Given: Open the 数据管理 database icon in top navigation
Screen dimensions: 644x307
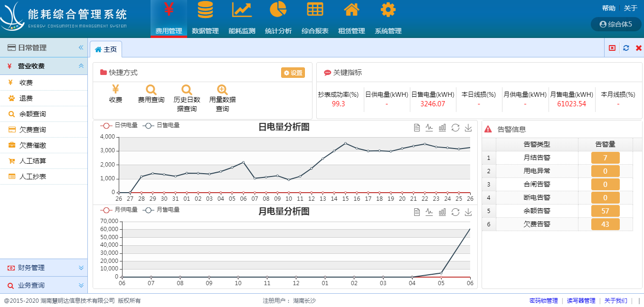Looking at the screenshot, I should click(x=205, y=10).
